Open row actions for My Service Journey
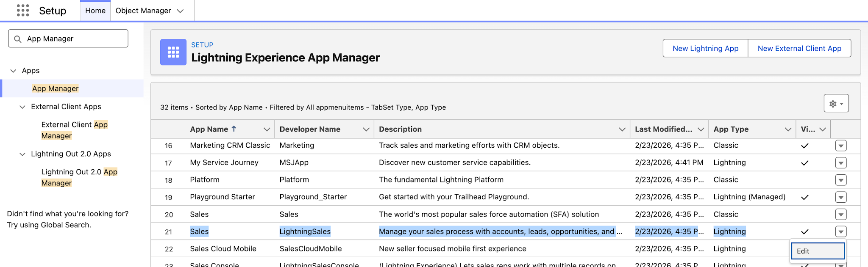This screenshot has height=267, width=868. point(841,163)
